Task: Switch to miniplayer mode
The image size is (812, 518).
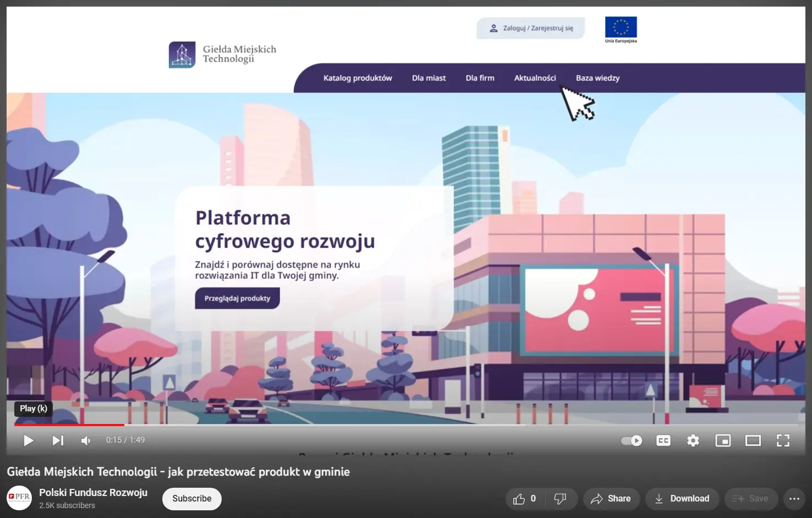Action: tap(723, 440)
